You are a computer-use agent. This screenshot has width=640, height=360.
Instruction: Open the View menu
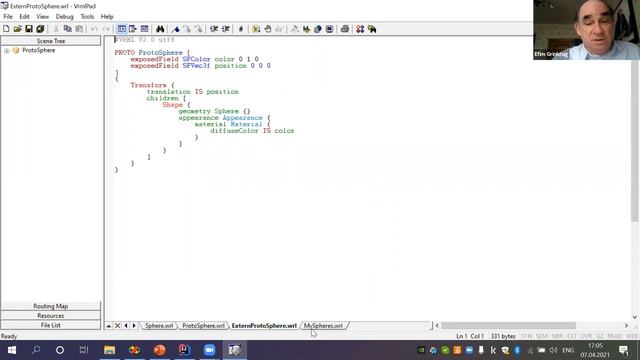(42, 17)
